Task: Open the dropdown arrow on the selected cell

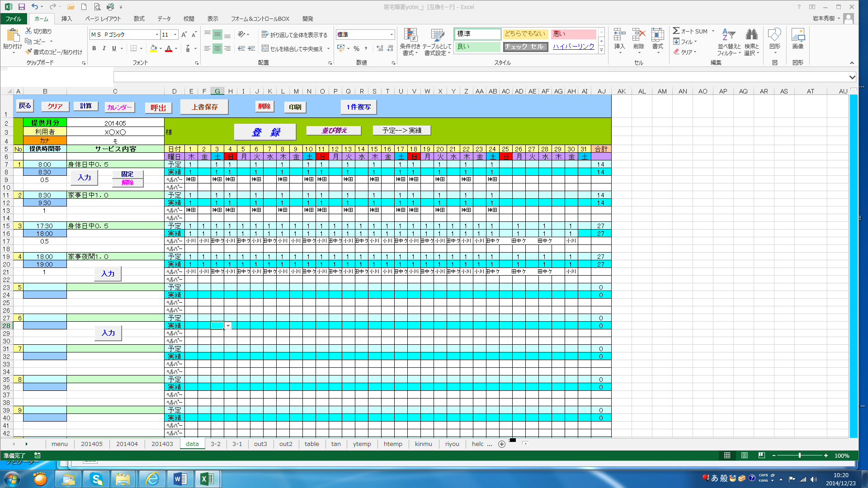Action: [228, 326]
